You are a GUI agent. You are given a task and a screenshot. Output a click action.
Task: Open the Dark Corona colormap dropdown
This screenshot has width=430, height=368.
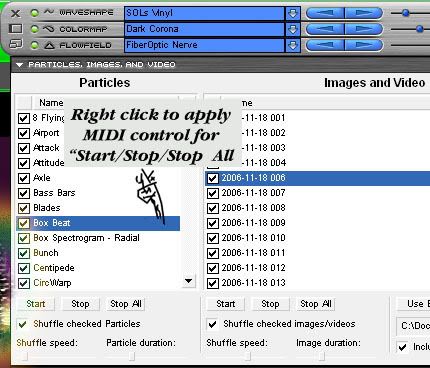coord(293,29)
